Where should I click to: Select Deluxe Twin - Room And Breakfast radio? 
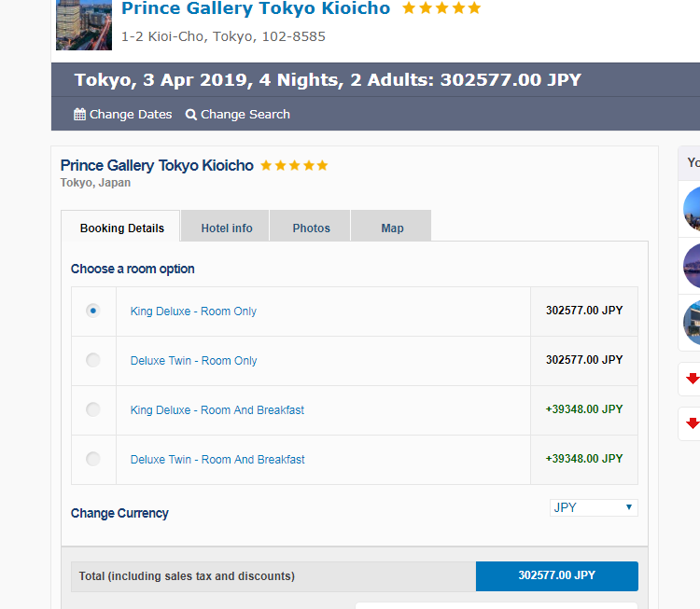pyautogui.click(x=92, y=459)
